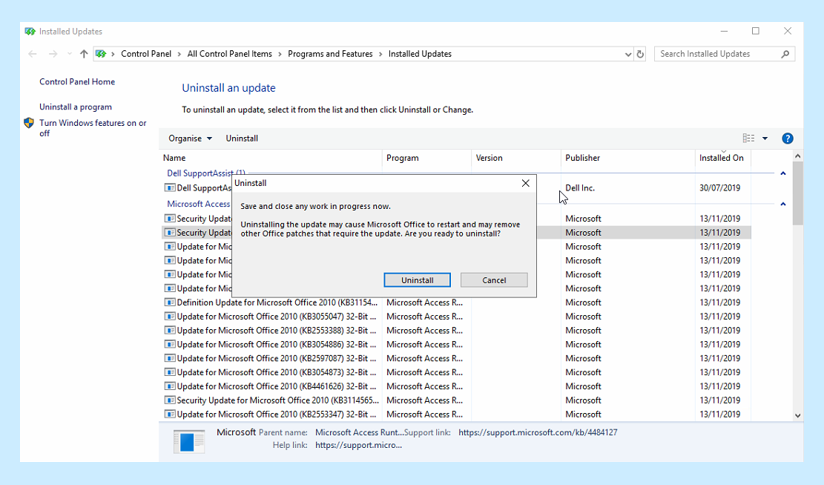Screen dimensions: 824x485
Task: Select Update for Office 2010 KB2553388
Action: [x=456, y=331]
